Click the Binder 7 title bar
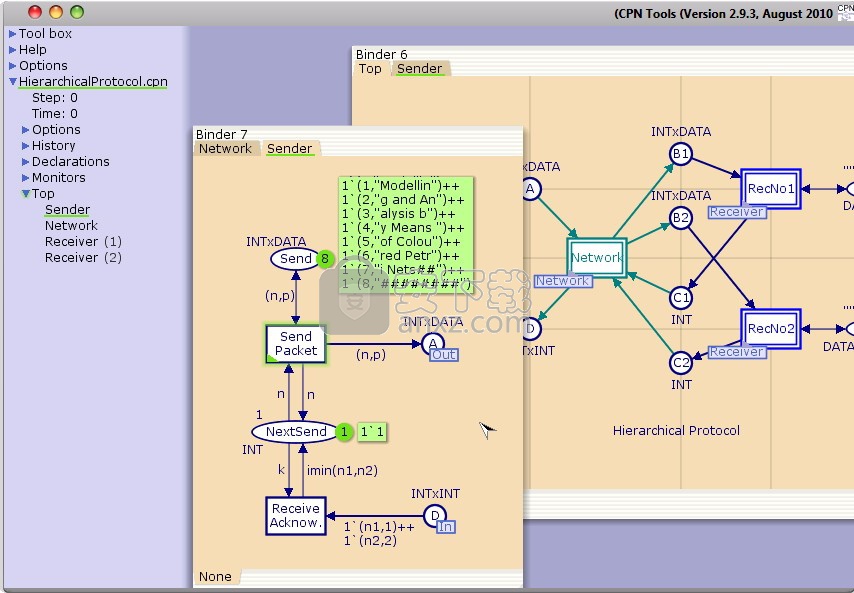 pos(358,134)
